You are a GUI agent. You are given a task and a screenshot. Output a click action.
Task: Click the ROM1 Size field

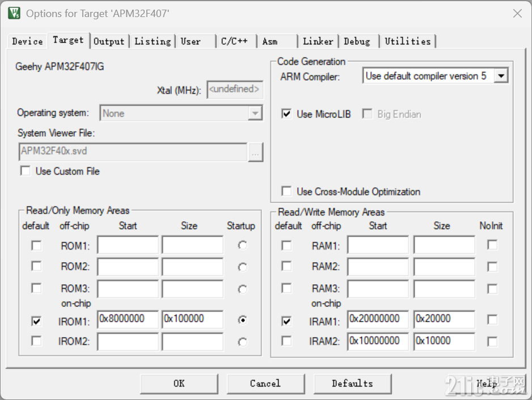[192, 245]
